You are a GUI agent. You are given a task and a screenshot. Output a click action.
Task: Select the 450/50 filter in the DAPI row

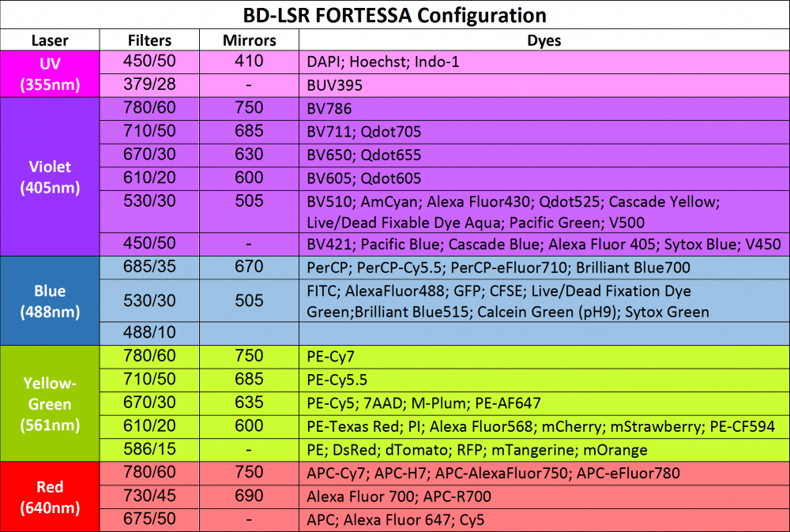(x=149, y=62)
